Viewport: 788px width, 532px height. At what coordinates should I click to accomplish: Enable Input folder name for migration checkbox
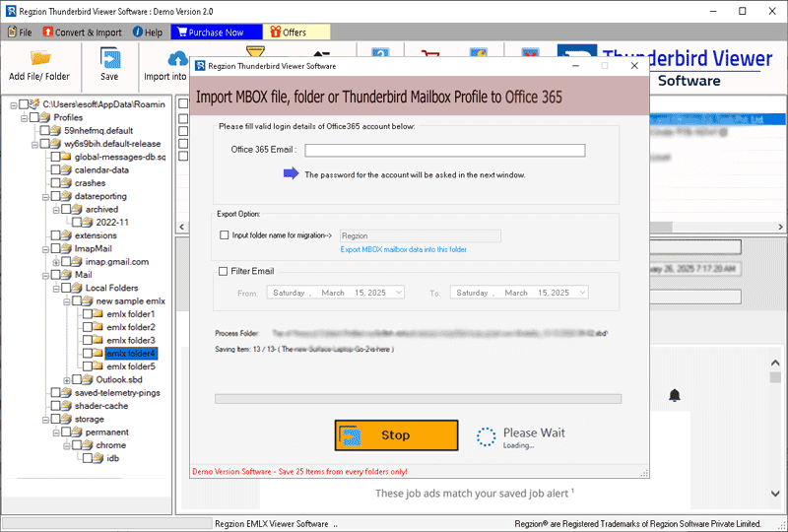point(225,234)
